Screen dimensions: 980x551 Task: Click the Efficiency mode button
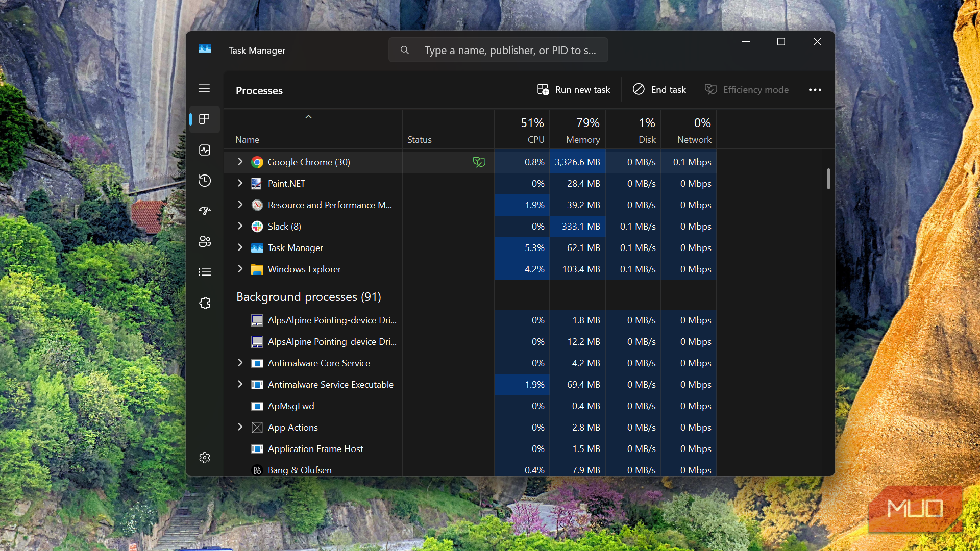point(747,90)
